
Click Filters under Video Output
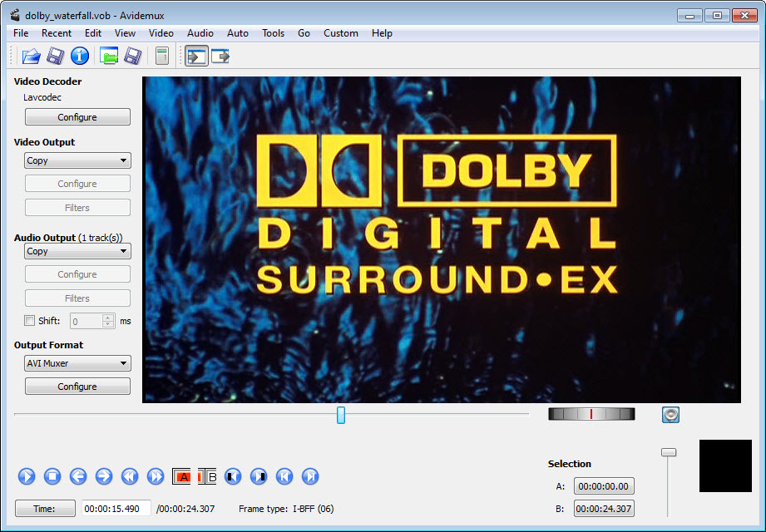tap(77, 208)
